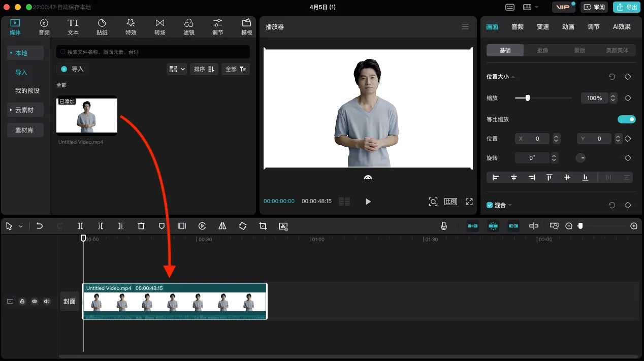Collapse the 位置大小 section
The image size is (644, 361).
click(513, 77)
